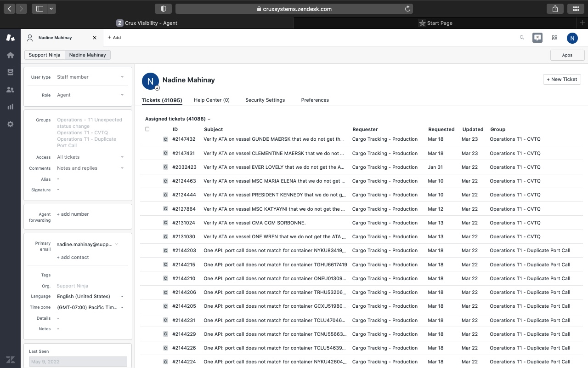This screenshot has width=588, height=368.
Task: Open Zendesk home dashboard icon
Action: (x=10, y=55)
